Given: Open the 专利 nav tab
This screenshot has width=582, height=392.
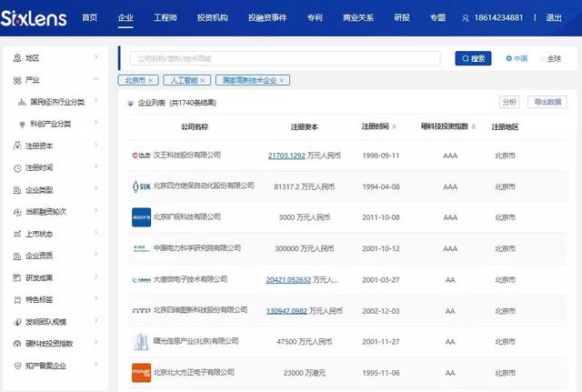Looking at the screenshot, I should pos(315,17).
